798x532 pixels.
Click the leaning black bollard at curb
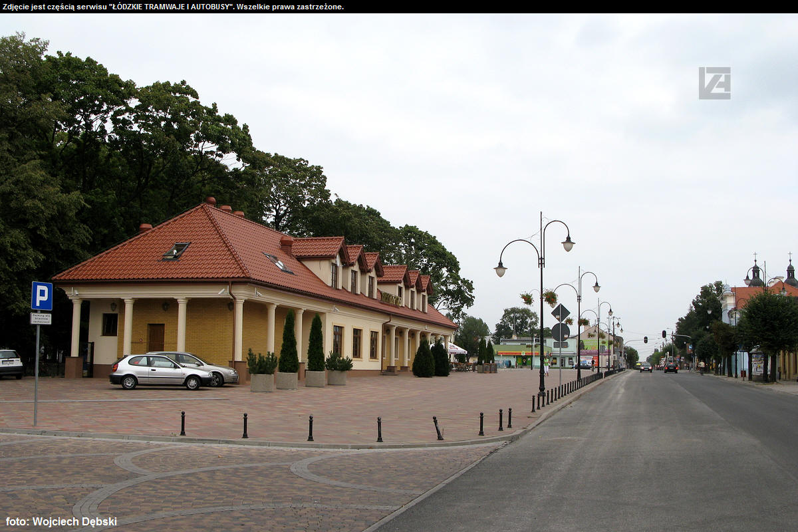[x=438, y=428]
